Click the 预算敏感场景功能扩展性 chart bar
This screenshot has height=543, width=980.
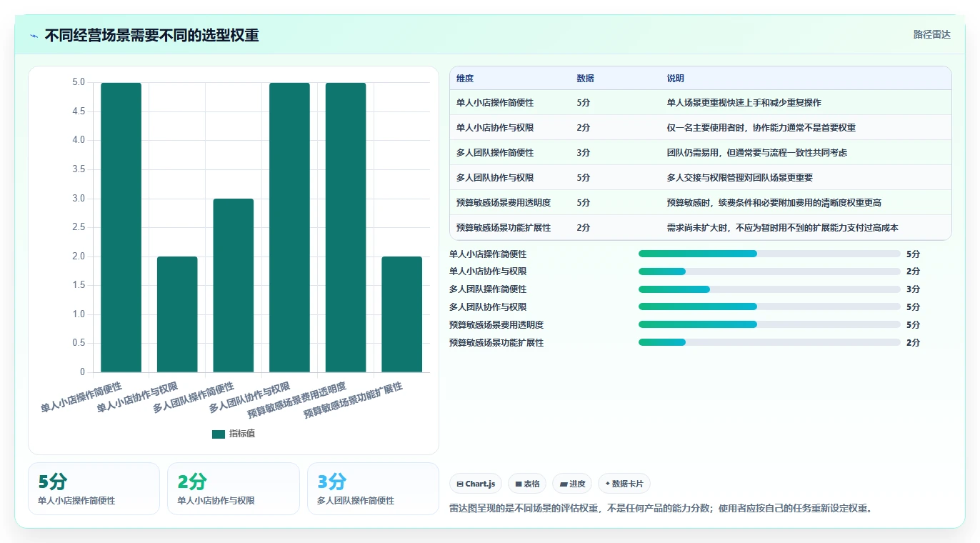point(402,314)
